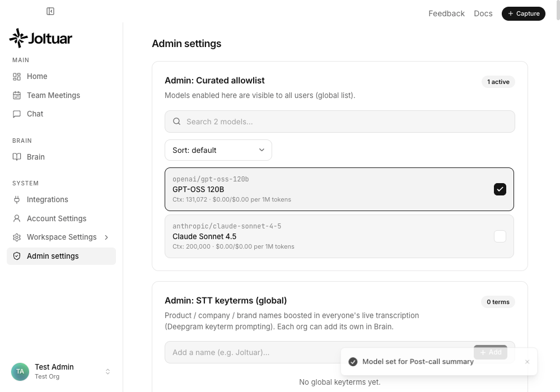Image resolution: width=560 pixels, height=392 pixels.
Task: Click the Brain book icon
Action: [17, 157]
